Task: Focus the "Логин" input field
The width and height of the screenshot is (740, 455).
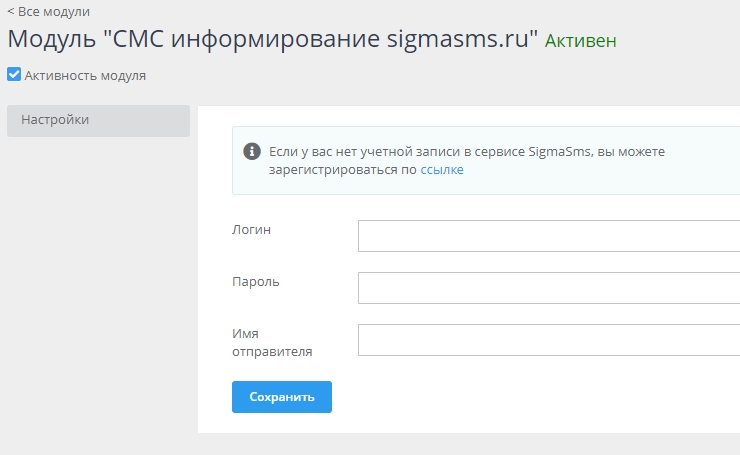Action: coord(548,236)
